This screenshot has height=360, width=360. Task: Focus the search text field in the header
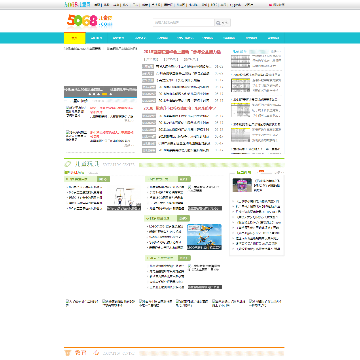coord(184,23)
